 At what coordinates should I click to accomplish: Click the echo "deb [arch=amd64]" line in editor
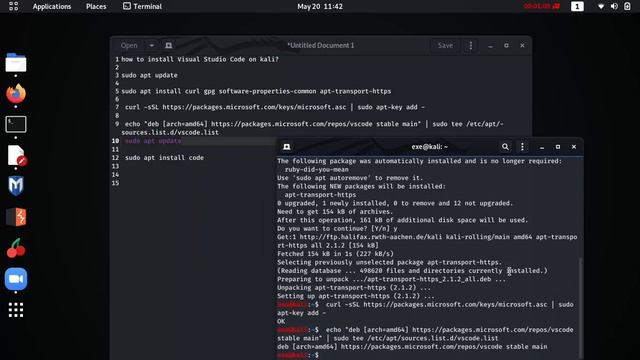312,128
